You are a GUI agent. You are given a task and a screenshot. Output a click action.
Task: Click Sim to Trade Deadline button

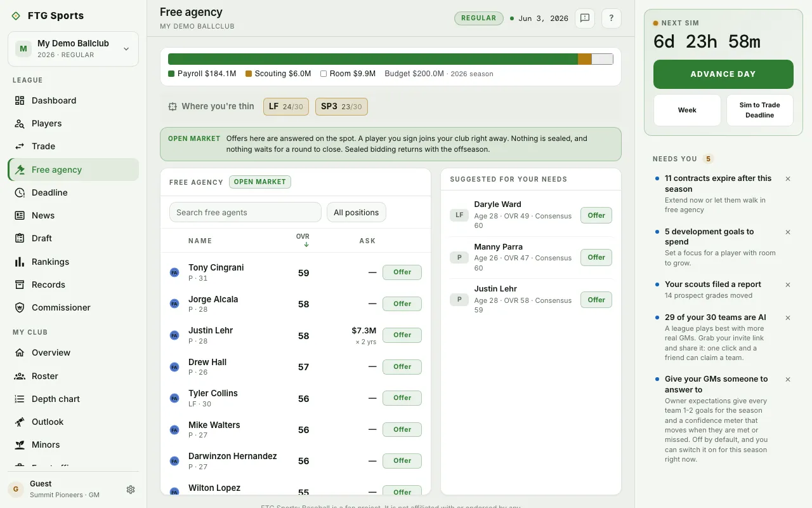tap(759, 110)
